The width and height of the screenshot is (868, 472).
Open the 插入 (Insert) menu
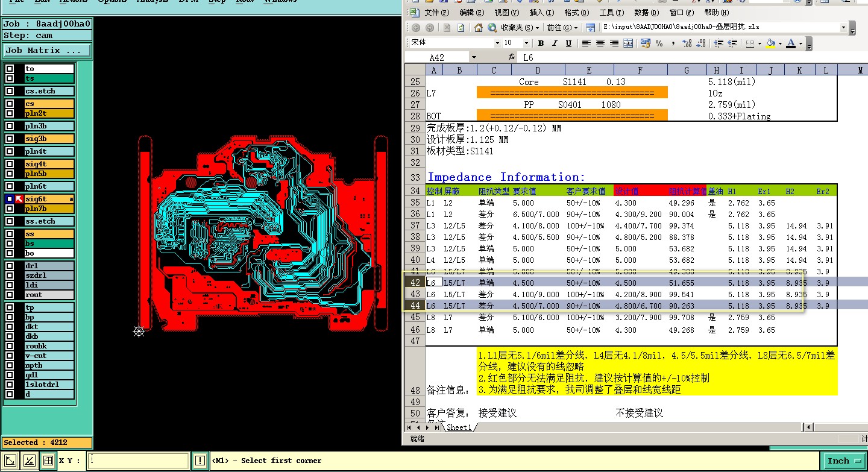542,13
